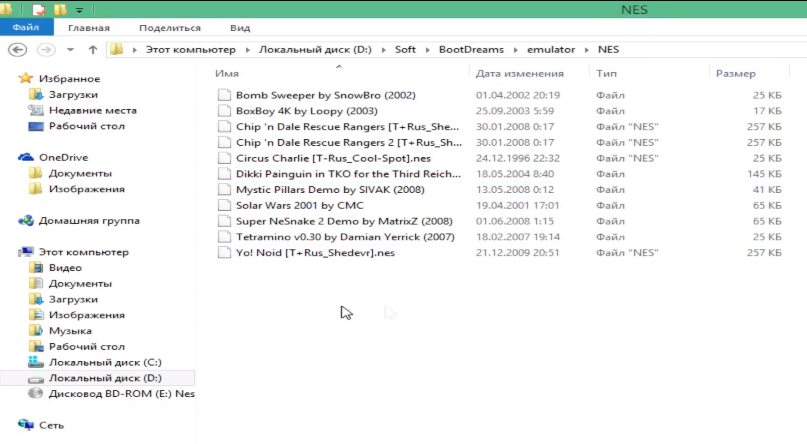The image size is (807, 444).
Task: Click the Сеть network icon
Action: 26,425
